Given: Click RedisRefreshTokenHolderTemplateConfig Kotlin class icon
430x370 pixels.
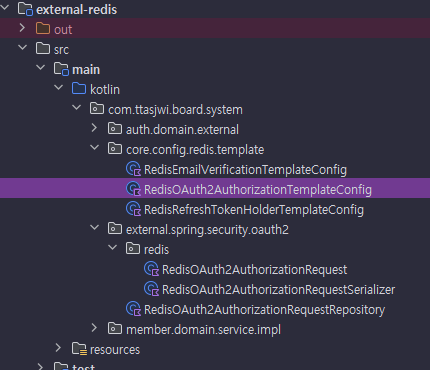Looking at the screenshot, I should (133, 209).
